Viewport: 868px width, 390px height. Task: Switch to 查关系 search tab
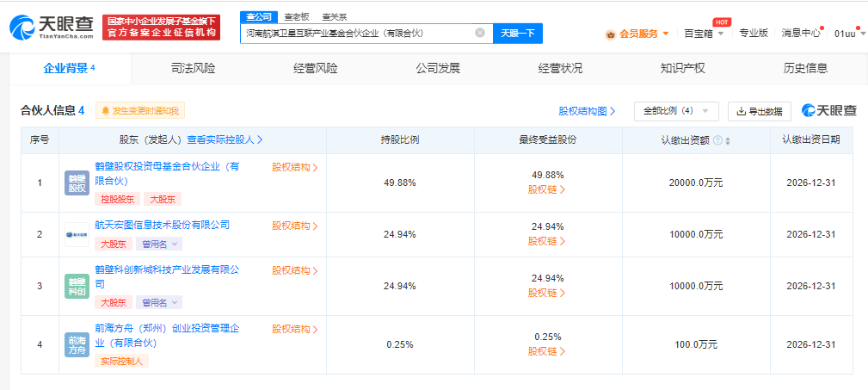click(x=335, y=17)
